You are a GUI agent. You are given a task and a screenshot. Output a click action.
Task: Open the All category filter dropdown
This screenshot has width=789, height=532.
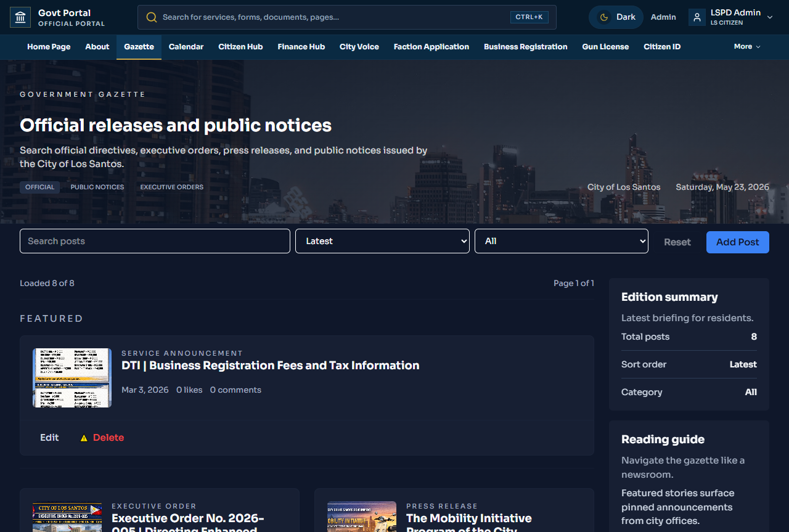pyautogui.click(x=562, y=241)
